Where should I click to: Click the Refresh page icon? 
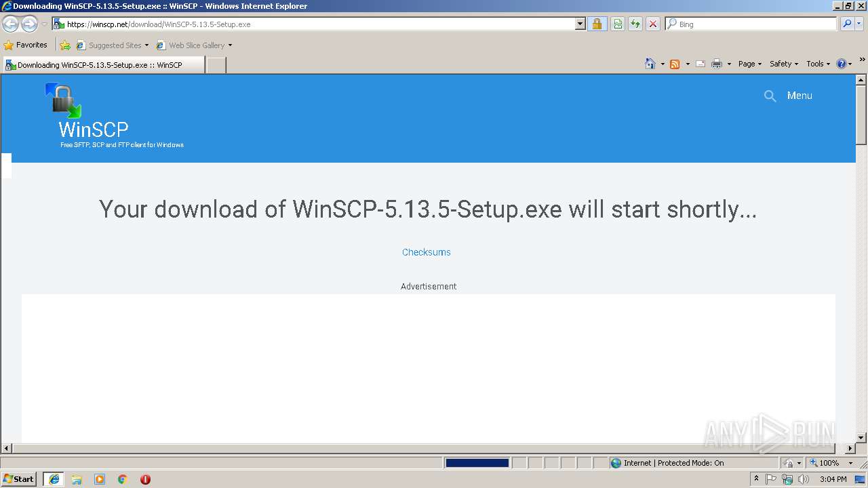pos(635,24)
